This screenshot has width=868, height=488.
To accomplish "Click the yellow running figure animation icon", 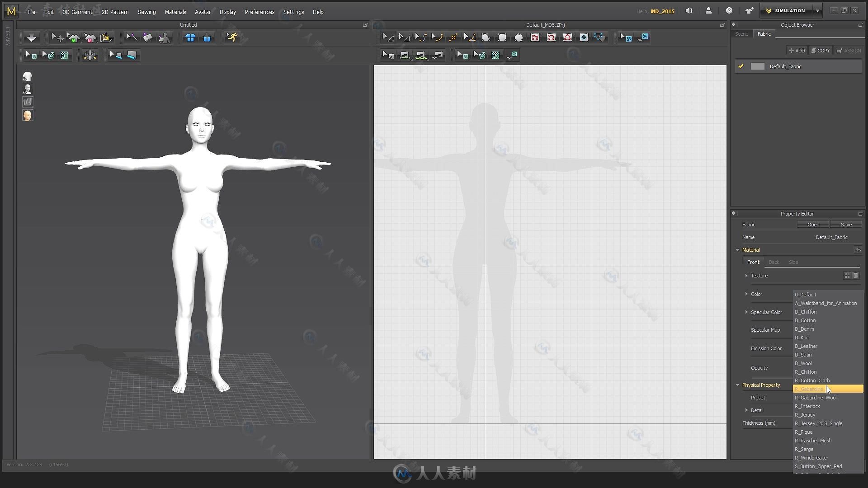I will pyautogui.click(x=232, y=38).
